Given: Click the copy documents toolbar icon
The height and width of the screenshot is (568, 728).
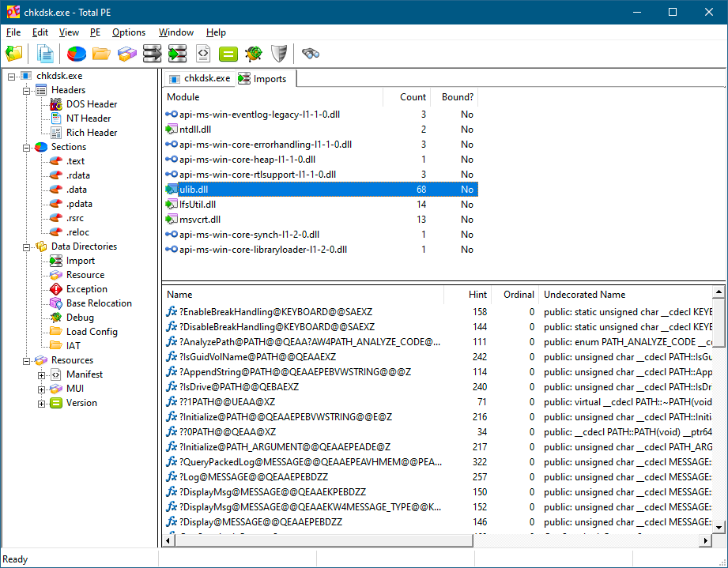Looking at the screenshot, I should click(x=46, y=54).
